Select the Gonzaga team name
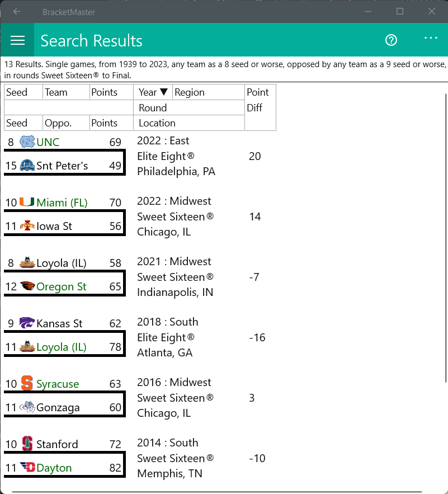Image resolution: width=448 pixels, height=494 pixels. click(58, 408)
